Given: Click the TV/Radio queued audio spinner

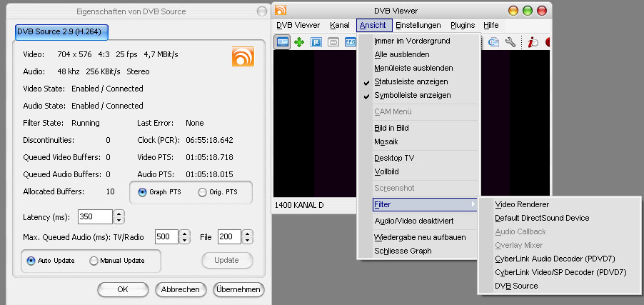Looking at the screenshot, I should 185,237.
